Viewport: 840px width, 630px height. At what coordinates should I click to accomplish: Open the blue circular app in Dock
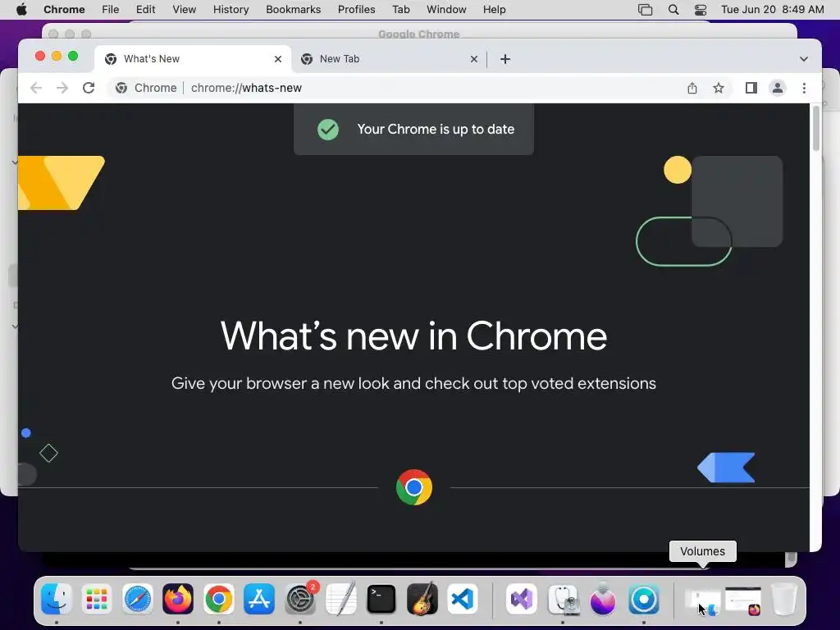point(643,599)
